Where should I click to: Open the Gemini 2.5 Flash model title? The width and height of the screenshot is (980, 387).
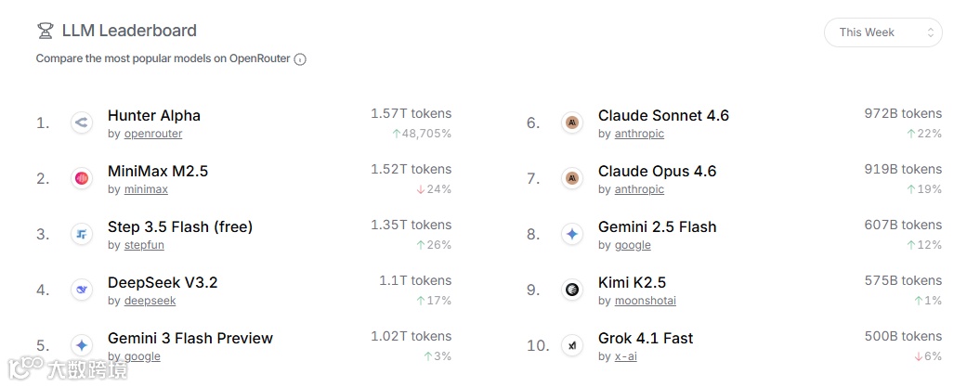click(x=657, y=226)
